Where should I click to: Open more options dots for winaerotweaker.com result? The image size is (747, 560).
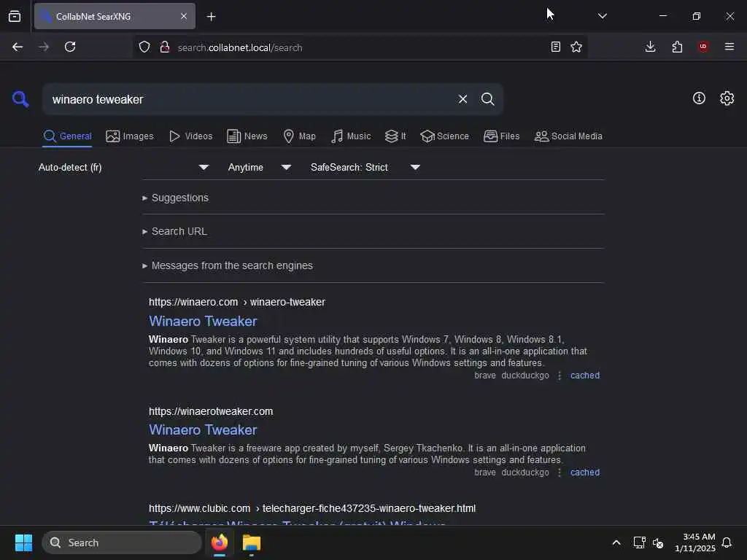point(560,472)
